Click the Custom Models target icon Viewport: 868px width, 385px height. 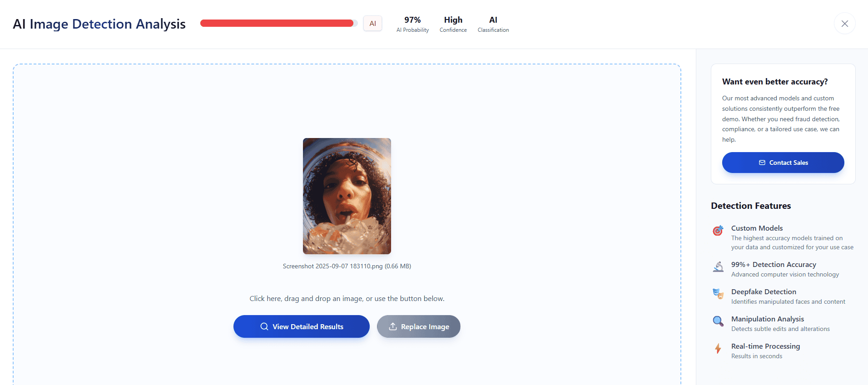pyautogui.click(x=718, y=231)
